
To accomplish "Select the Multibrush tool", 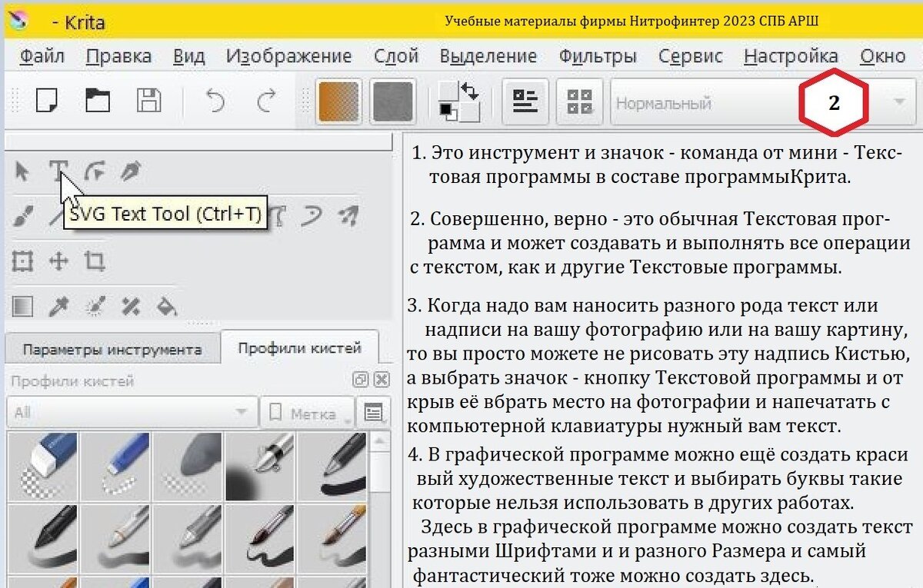I will (x=350, y=218).
